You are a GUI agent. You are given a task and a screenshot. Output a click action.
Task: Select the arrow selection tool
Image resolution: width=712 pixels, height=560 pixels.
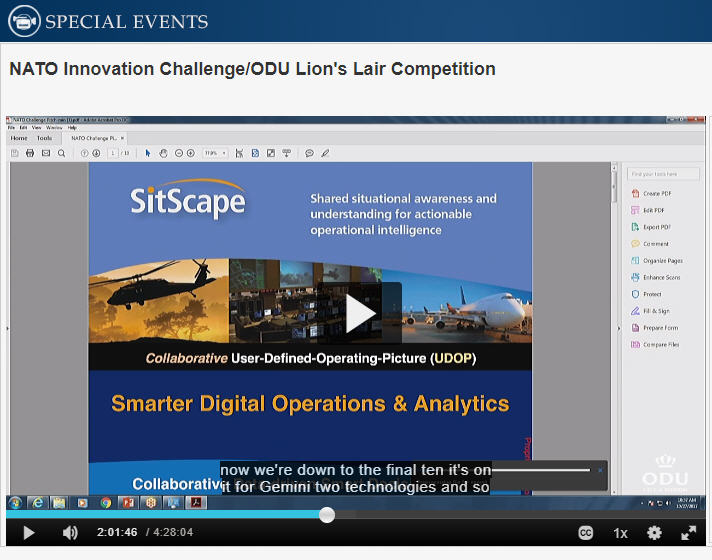click(148, 153)
